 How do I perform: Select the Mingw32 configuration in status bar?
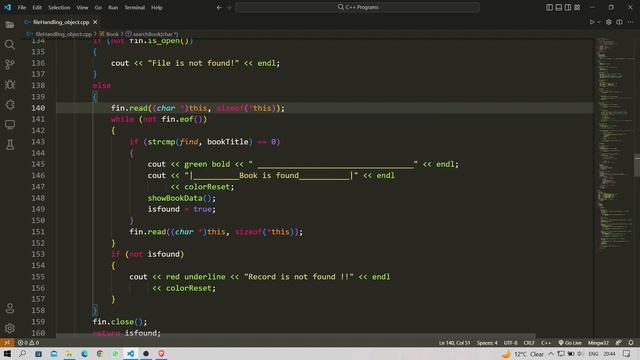598,343
